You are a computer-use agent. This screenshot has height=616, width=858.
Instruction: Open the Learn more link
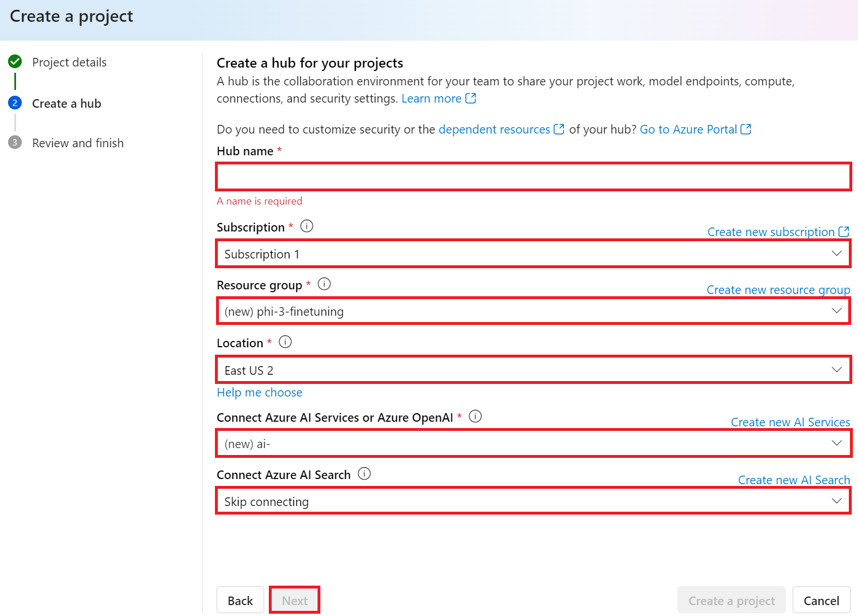point(431,99)
